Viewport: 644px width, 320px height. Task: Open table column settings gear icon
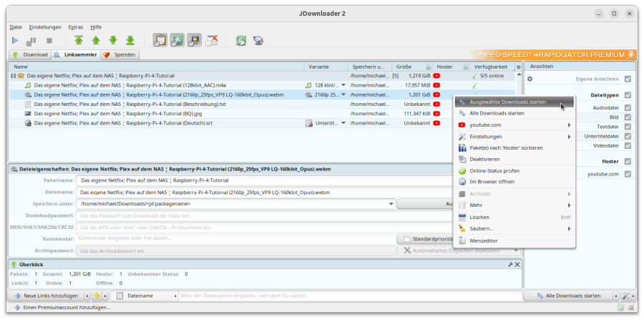[518, 67]
